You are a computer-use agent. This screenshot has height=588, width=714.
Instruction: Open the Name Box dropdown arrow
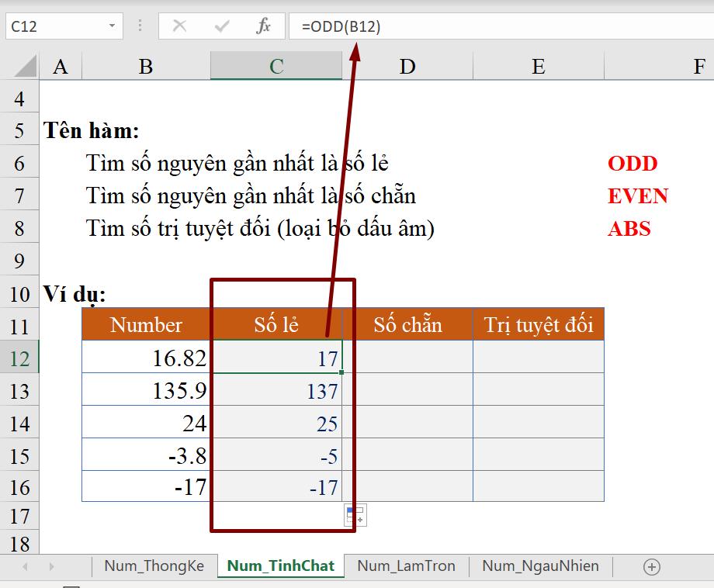(x=111, y=25)
